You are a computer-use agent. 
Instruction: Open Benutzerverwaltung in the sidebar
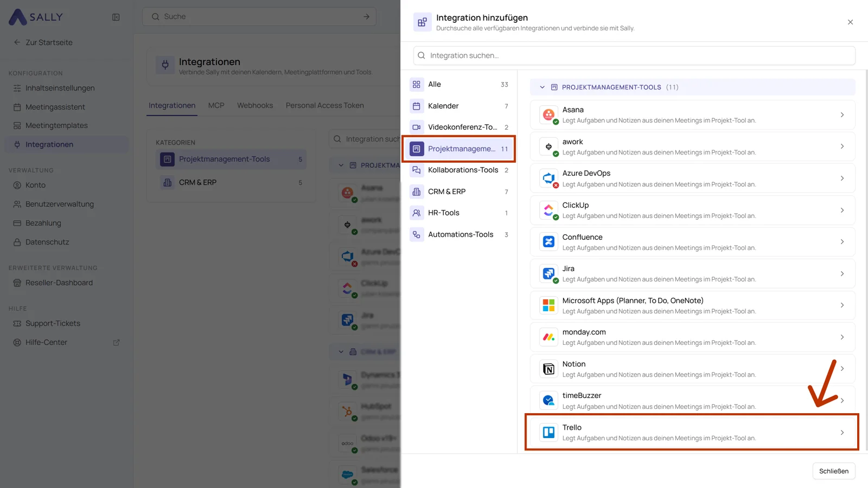66,204
